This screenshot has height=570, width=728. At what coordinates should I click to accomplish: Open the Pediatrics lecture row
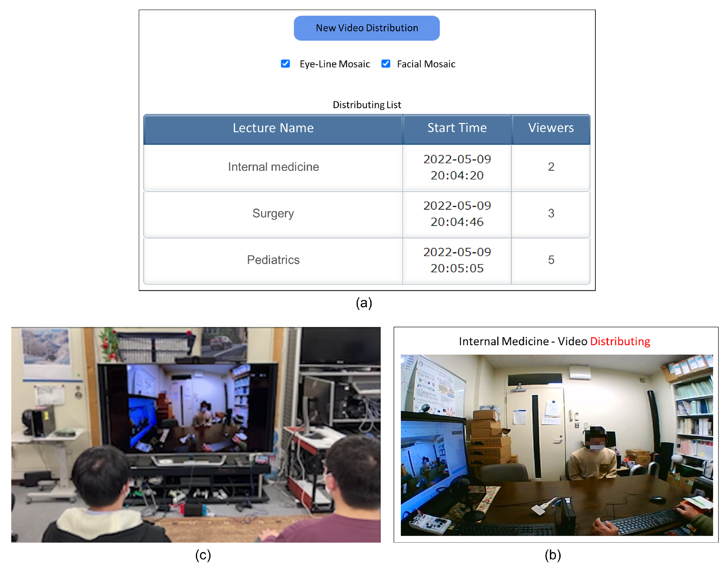click(x=273, y=260)
